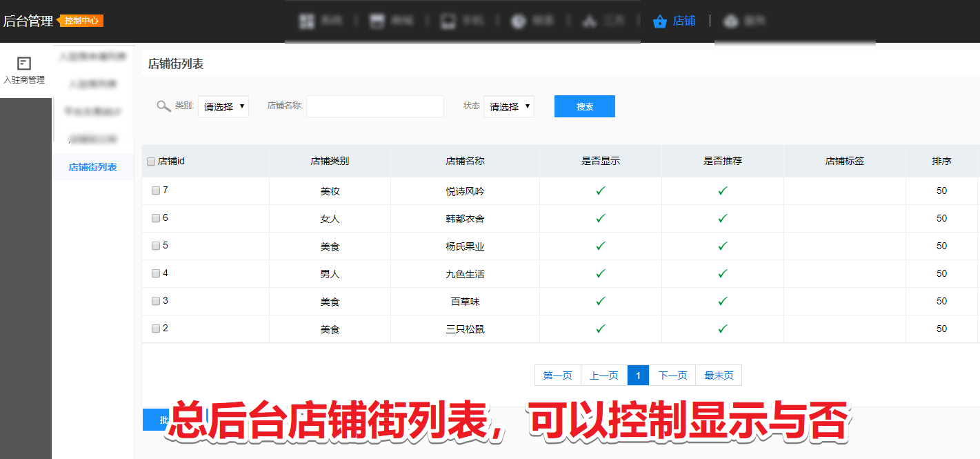Toggle 是否显示 checkmark for 杨氏果业

click(601, 246)
